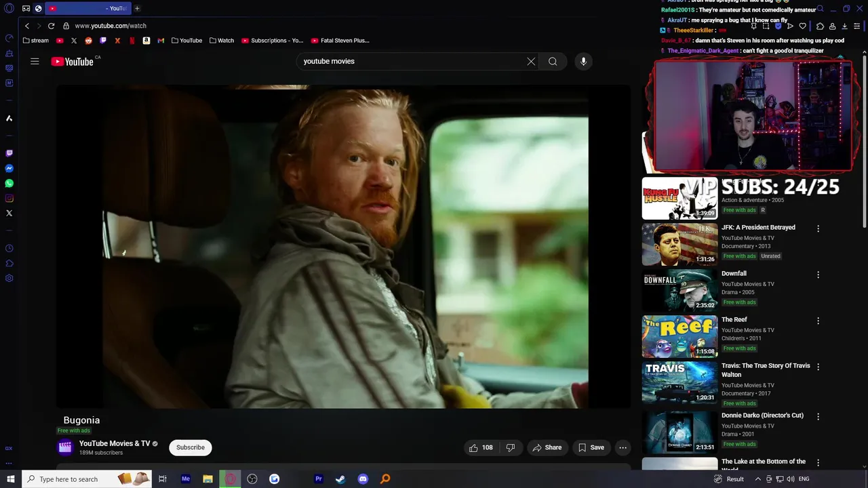
Task: Open Windows Start menu
Action: tap(11, 479)
